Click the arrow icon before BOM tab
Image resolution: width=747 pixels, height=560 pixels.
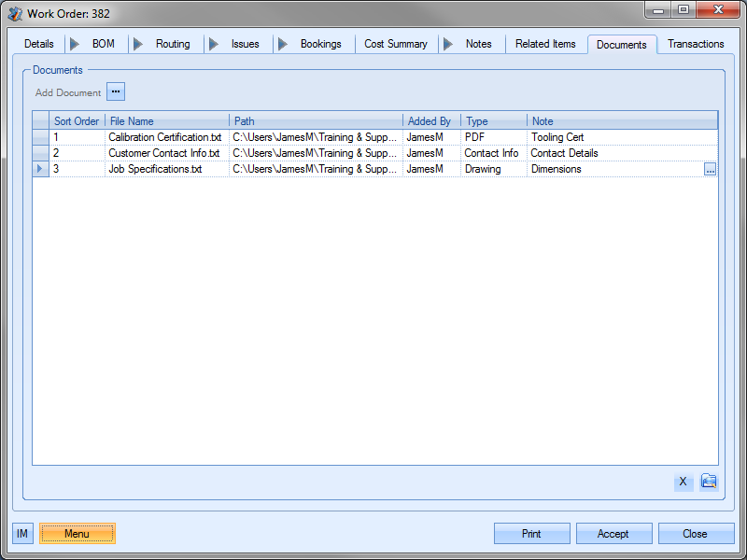point(75,44)
